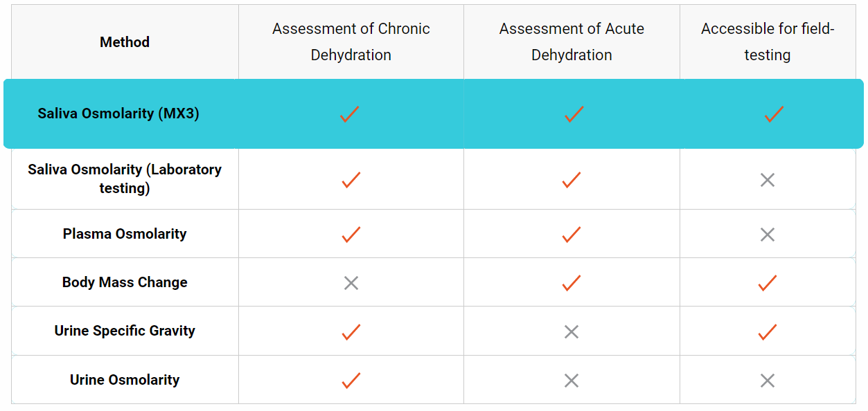Click the MX3 acute dehydration checkmark
868x411 pixels.
(574, 114)
